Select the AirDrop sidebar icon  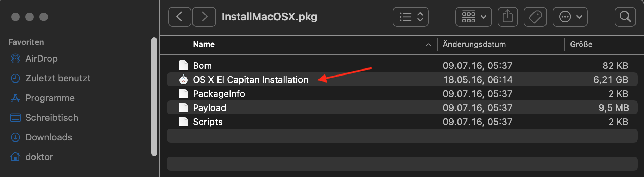pos(15,59)
